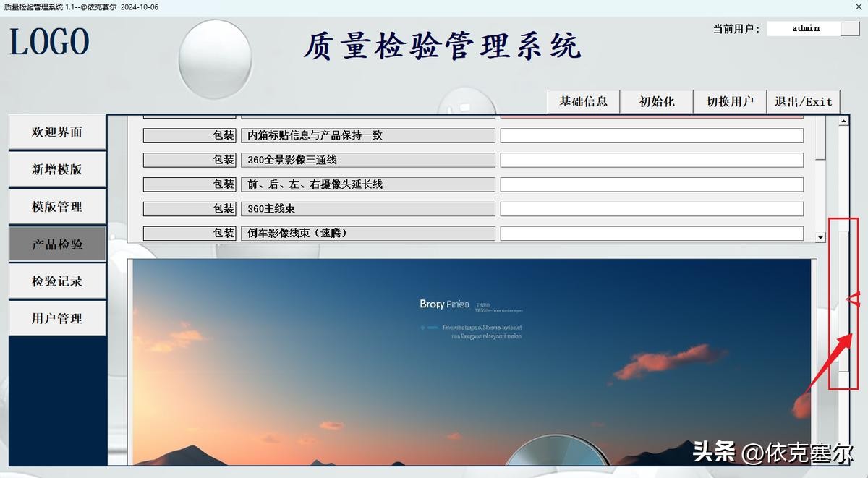The height and width of the screenshot is (478, 868).
Task: Click the admin current user field
Action: [x=804, y=28]
